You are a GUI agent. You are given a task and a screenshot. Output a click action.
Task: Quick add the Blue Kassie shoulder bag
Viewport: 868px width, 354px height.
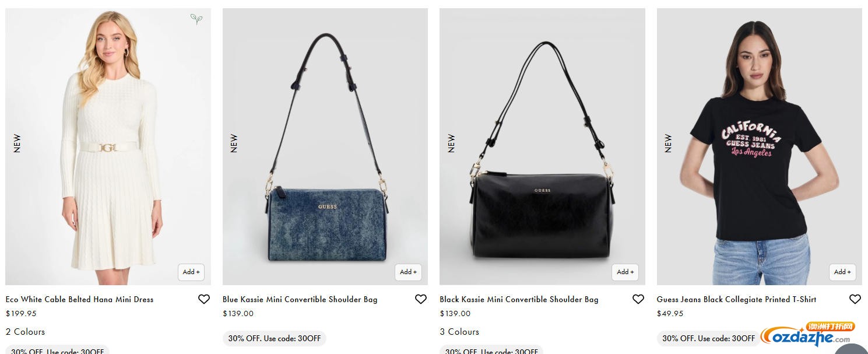408,272
